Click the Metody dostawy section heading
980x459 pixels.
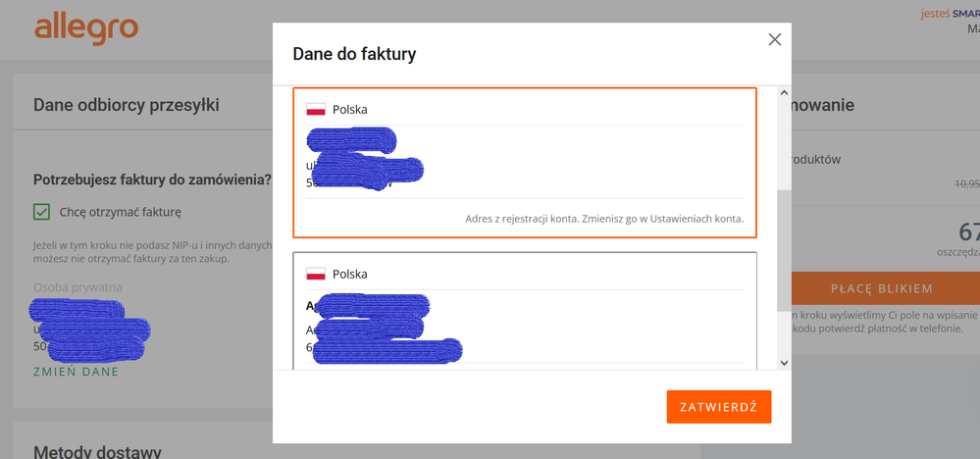click(x=97, y=451)
